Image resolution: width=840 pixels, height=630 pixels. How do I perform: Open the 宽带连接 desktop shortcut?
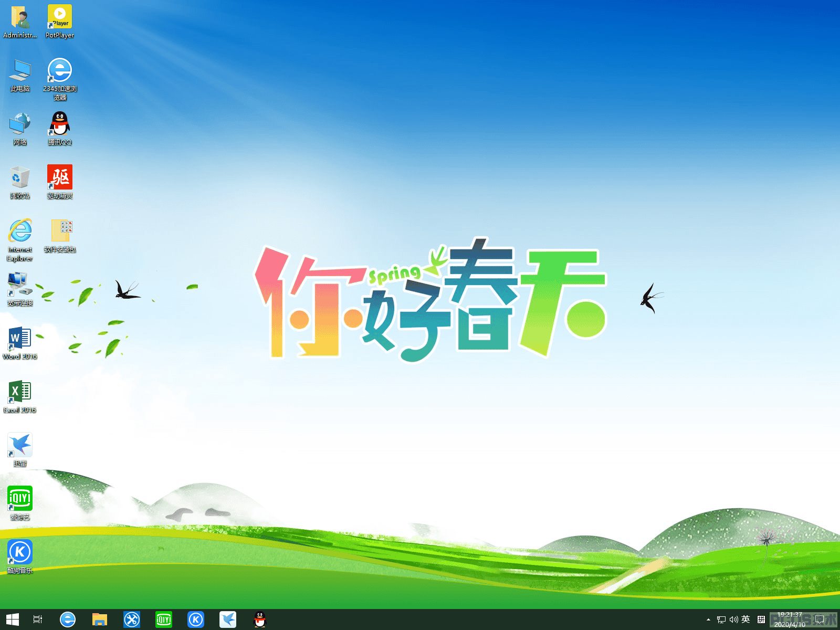[20, 289]
